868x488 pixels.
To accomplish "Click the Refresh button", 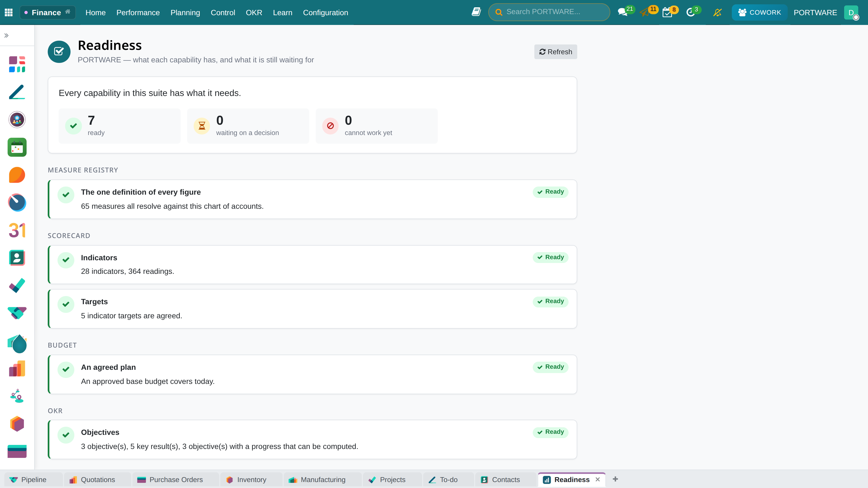I will click(555, 52).
